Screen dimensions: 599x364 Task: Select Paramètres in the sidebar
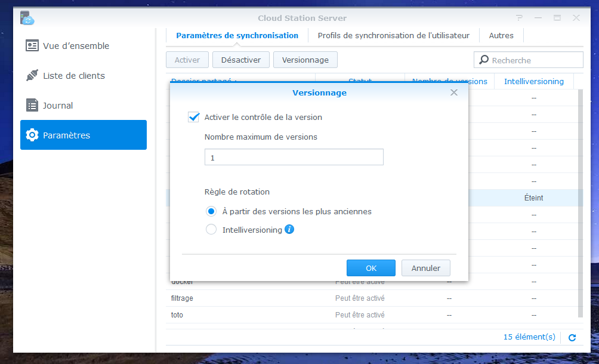click(84, 135)
